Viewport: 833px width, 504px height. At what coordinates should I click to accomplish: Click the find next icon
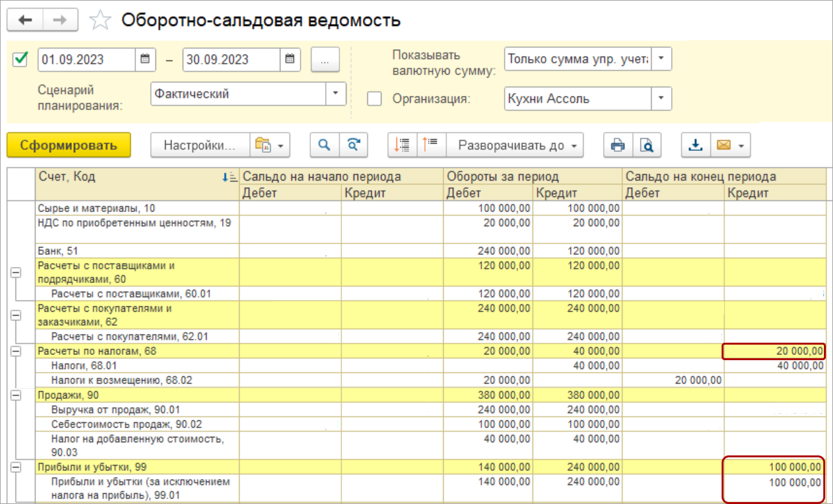pos(353,145)
